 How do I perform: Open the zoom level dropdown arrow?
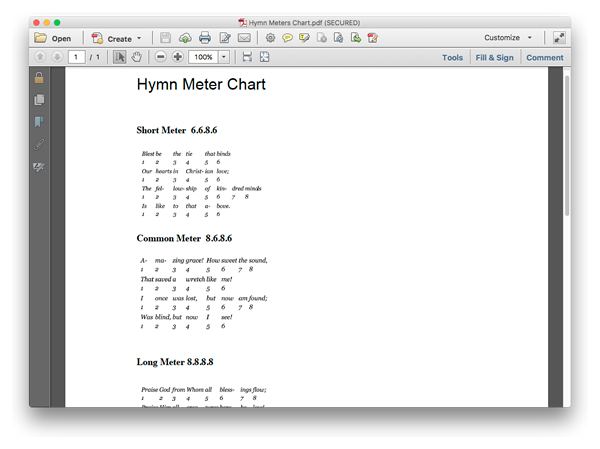[224, 57]
